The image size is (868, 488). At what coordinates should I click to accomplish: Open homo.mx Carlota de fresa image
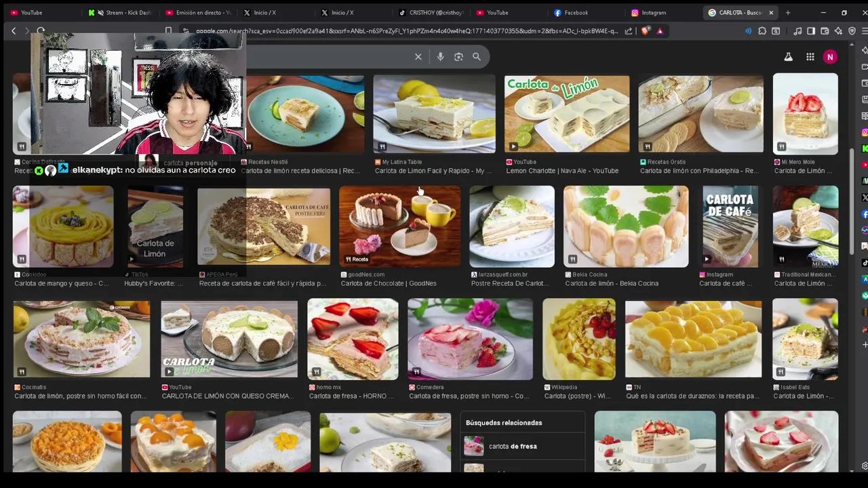click(353, 339)
